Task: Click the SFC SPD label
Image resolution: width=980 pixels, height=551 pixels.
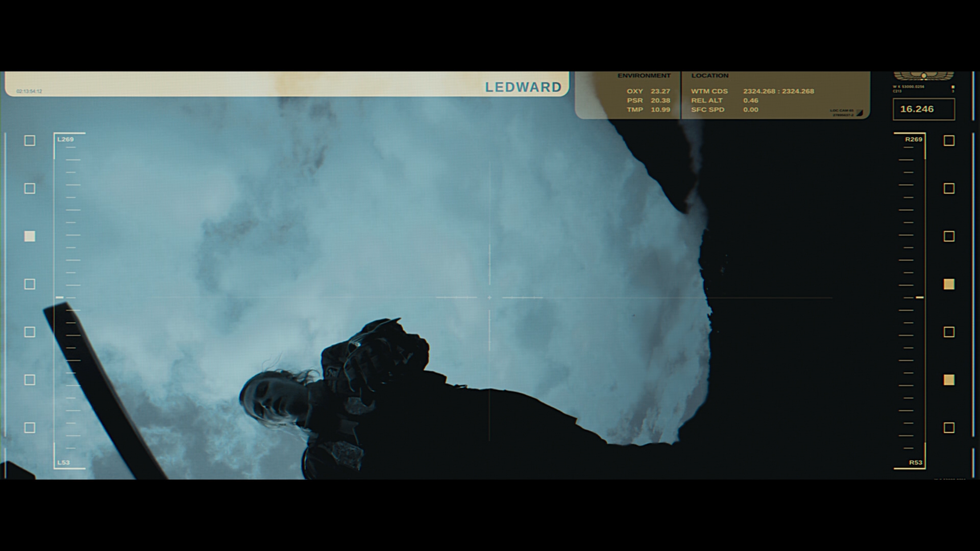Action: [707, 110]
